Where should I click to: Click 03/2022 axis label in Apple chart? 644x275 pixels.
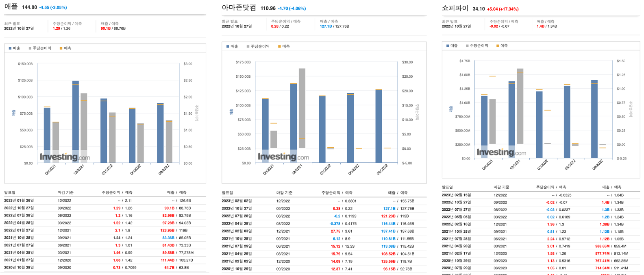[107, 170]
